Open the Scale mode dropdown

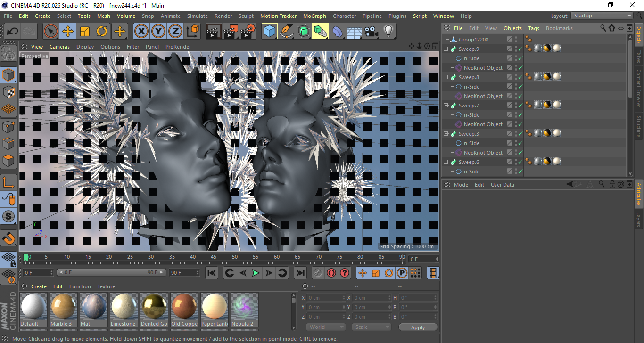click(x=372, y=327)
